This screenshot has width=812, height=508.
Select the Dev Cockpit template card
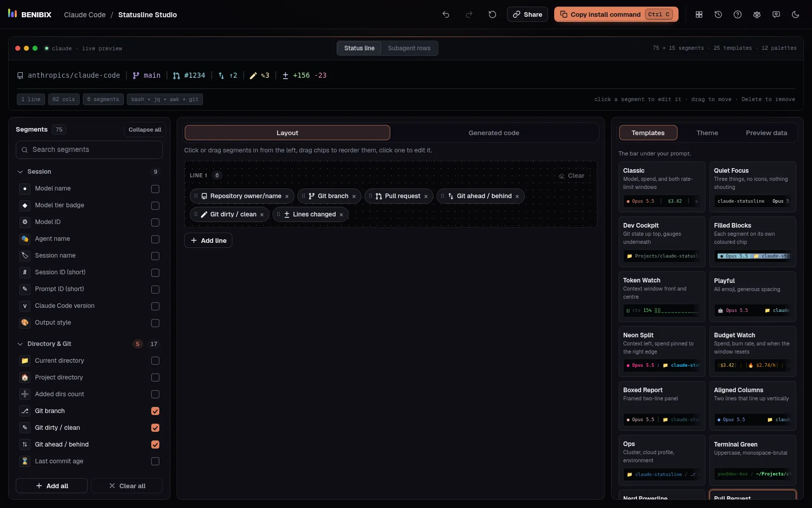662,242
